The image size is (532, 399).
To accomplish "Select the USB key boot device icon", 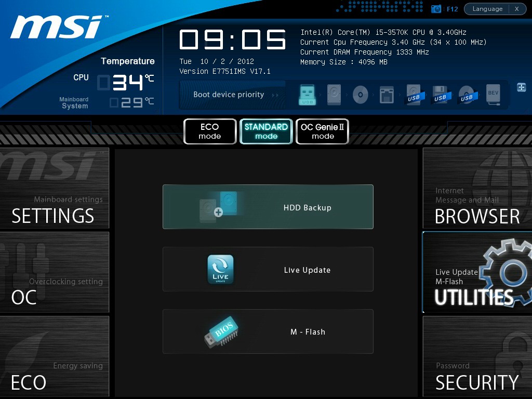I will (308, 95).
